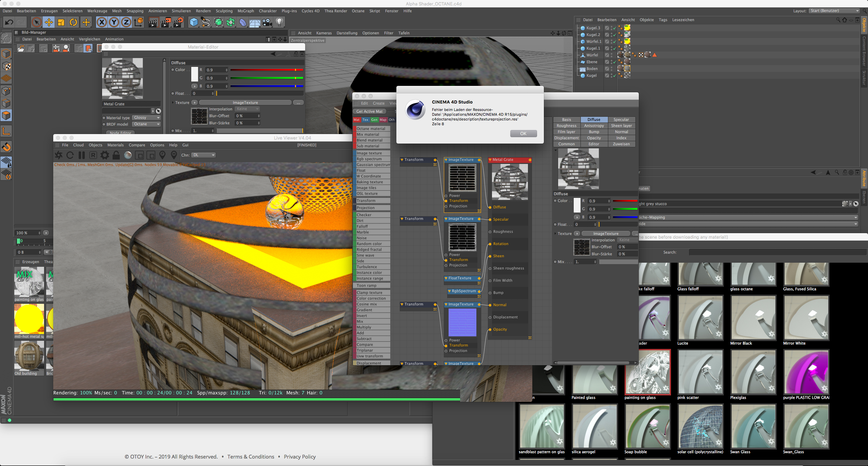Click the Edit Render Settings clapperboard icon
Viewport: 868px width, 466px height.
(x=178, y=22)
